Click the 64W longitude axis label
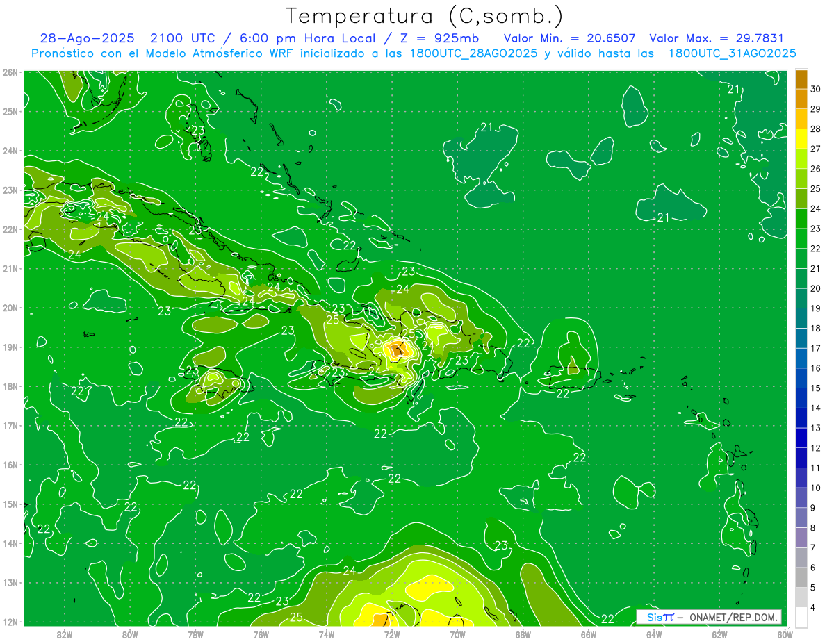Image resolution: width=834 pixels, height=644 pixels. coord(653,634)
